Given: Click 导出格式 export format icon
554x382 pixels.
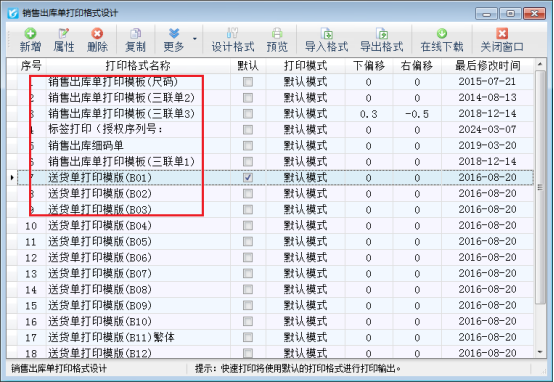Looking at the screenshot, I should (x=382, y=40).
